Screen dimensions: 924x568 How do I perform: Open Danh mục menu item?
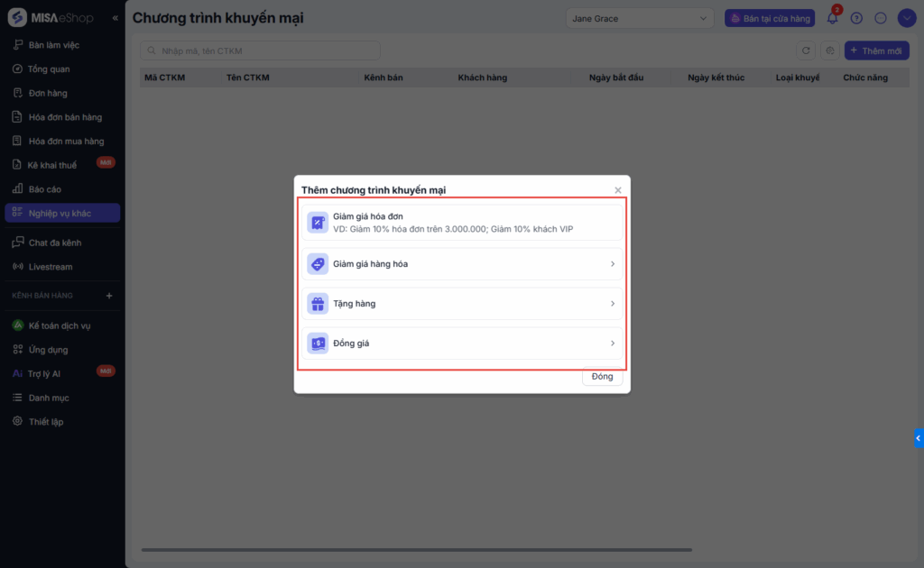(62, 398)
